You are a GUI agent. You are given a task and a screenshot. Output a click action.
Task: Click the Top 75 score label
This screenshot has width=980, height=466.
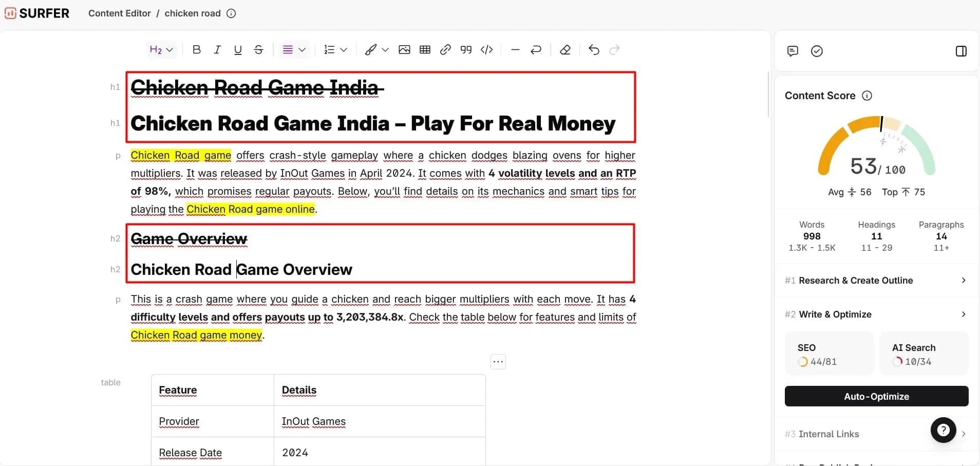903,192
